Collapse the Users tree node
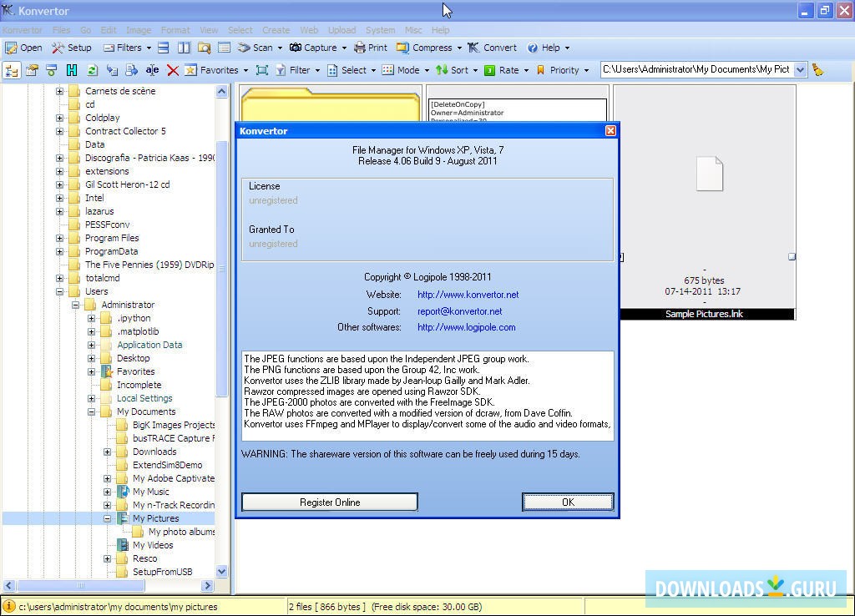Screen dimensions: 855x616 [x=59, y=291]
